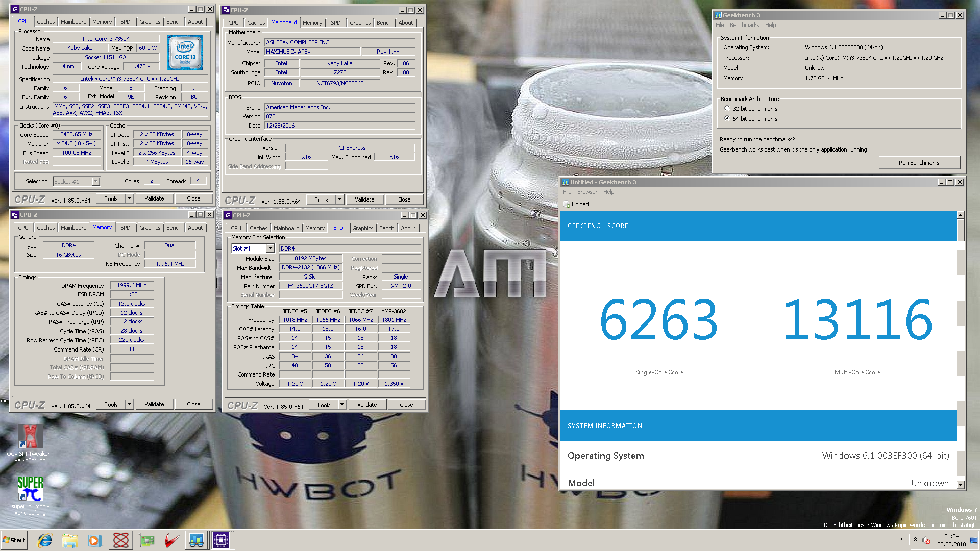This screenshot has height=551, width=980.
Task: Open Memory tab in the CPU-Z Mainboard window
Action: pos(312,23)
